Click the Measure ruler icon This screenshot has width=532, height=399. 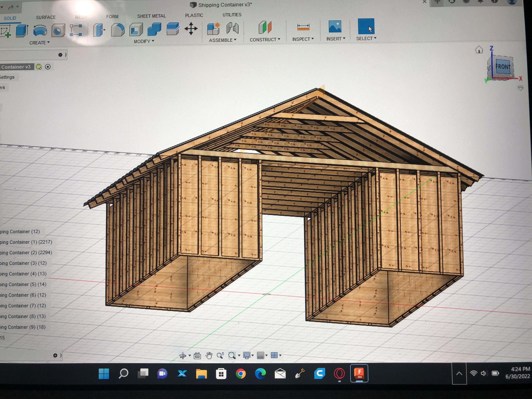[x=303, y=27]
